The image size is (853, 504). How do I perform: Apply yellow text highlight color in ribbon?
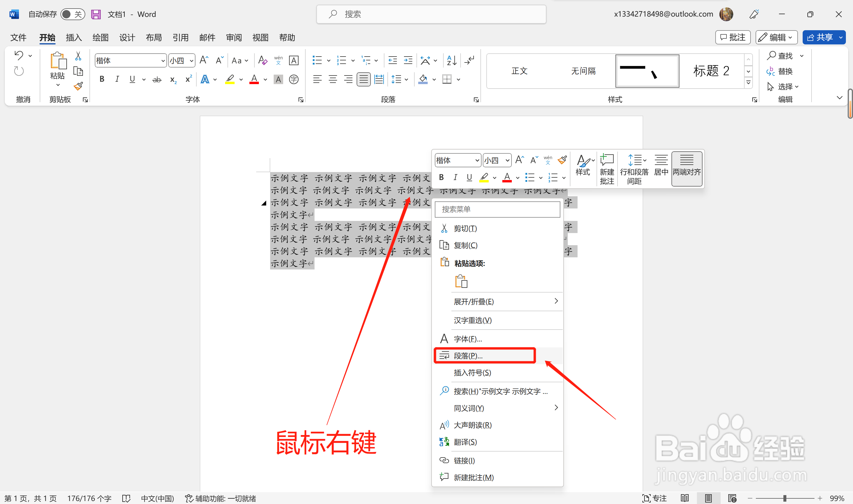pos(230,79)
